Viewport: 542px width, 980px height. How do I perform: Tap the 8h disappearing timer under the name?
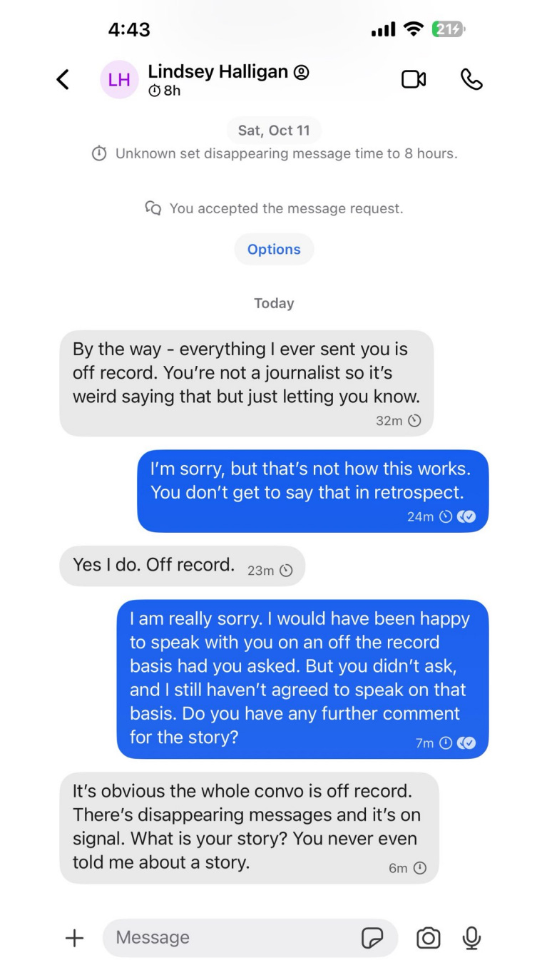click(164, 91)
